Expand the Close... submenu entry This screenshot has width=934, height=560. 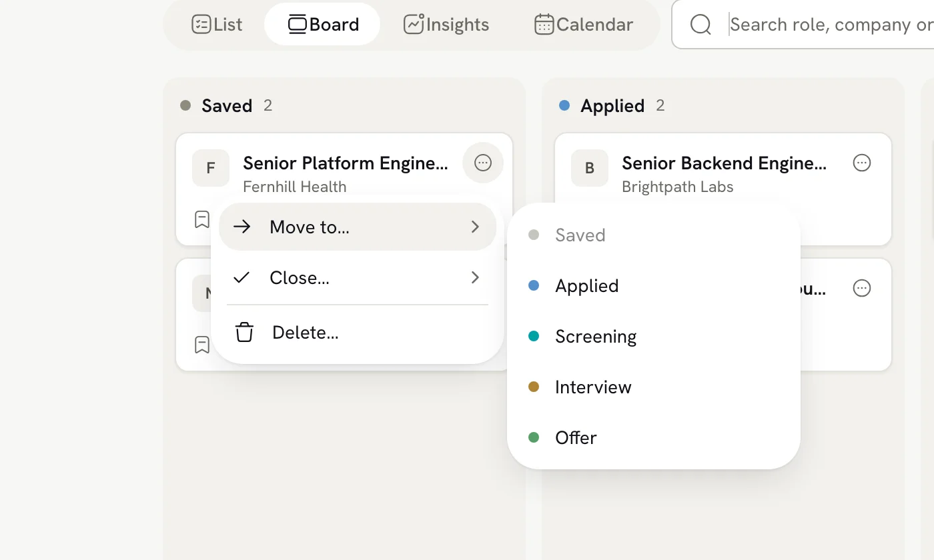click(x=358, y=277)
